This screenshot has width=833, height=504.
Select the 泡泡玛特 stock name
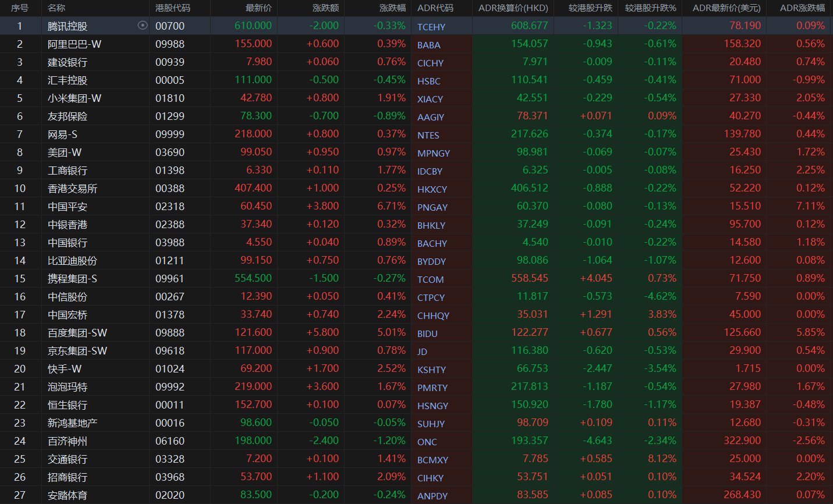(x=68, y=387)
